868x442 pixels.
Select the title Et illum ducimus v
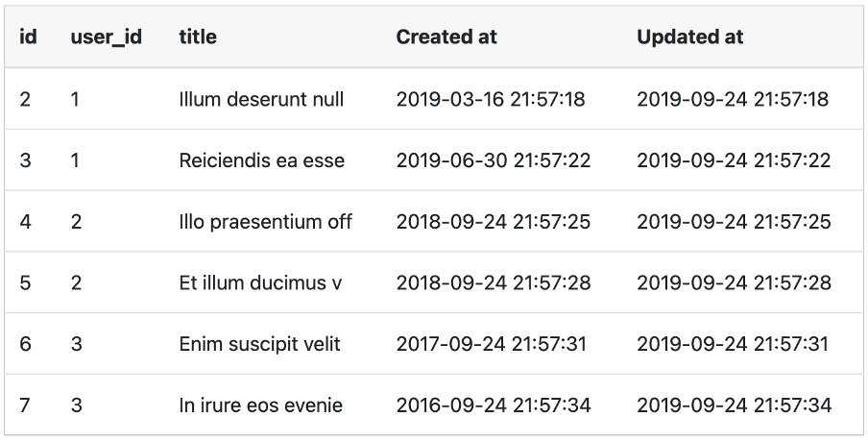[x=260, y=283]
